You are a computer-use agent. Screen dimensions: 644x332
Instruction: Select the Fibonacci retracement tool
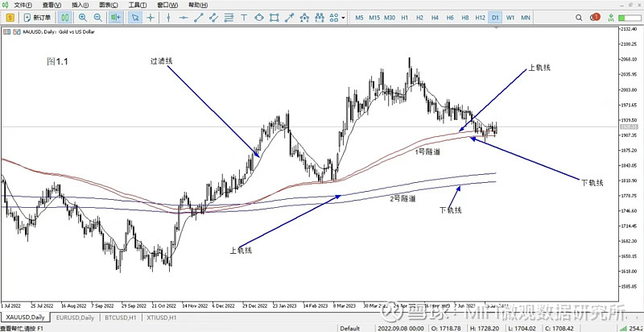coord(229,18)
